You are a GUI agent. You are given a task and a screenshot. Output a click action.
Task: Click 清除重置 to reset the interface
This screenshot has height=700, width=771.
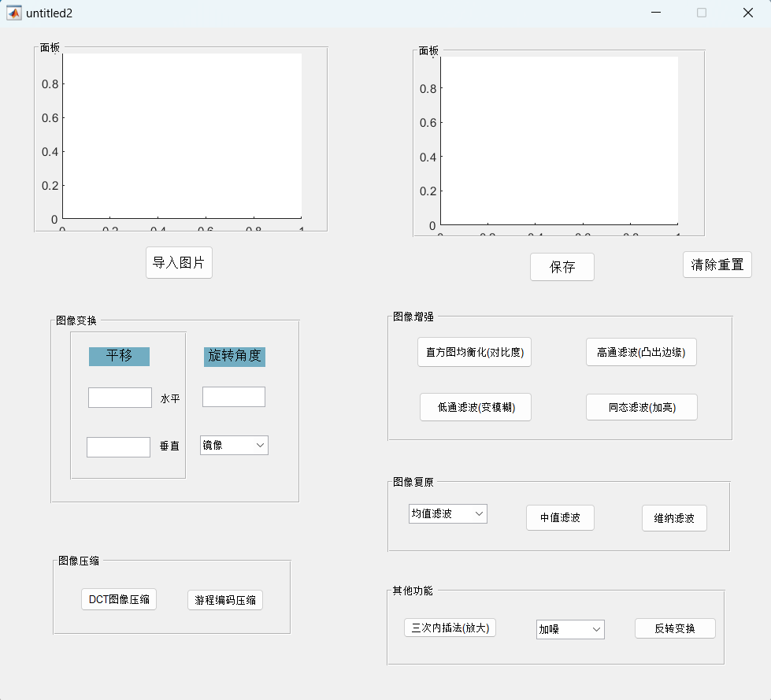(717, 265)
